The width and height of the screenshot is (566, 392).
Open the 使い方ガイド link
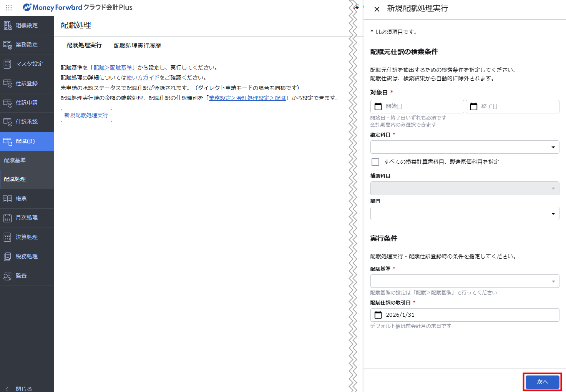click(143, 78)
